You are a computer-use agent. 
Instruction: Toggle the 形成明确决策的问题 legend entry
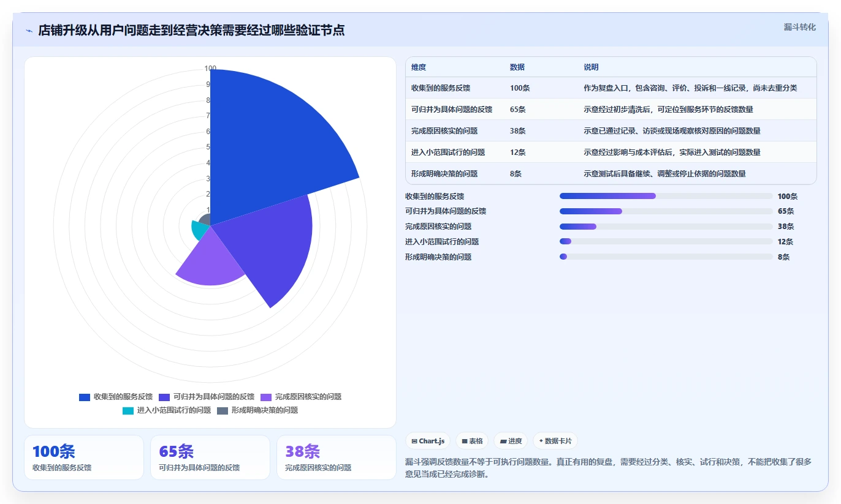257,410
